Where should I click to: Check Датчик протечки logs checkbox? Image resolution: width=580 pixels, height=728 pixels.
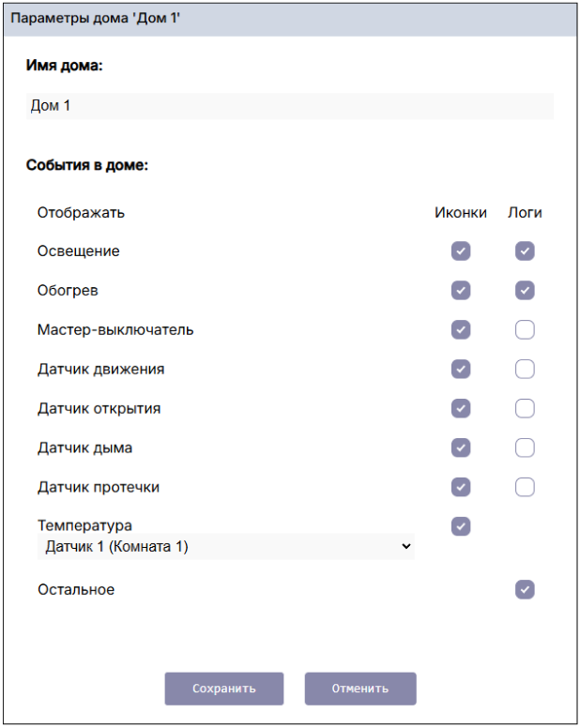[525, 487]
